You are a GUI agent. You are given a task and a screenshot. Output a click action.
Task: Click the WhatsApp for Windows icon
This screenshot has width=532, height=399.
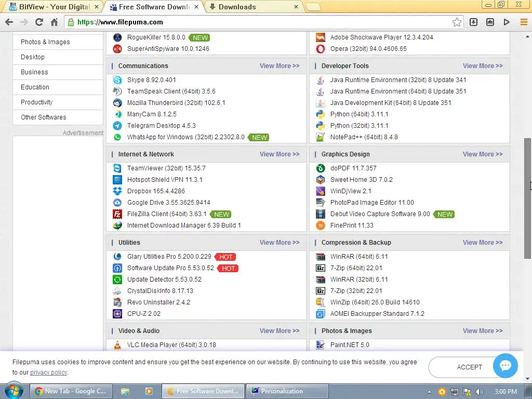click(x=117, y=137)
